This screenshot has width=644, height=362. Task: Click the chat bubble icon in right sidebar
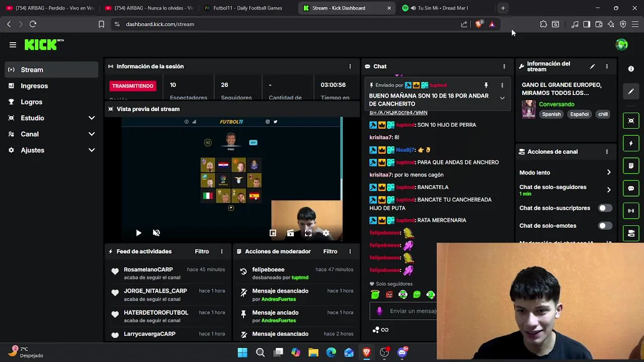coord(631,188)
